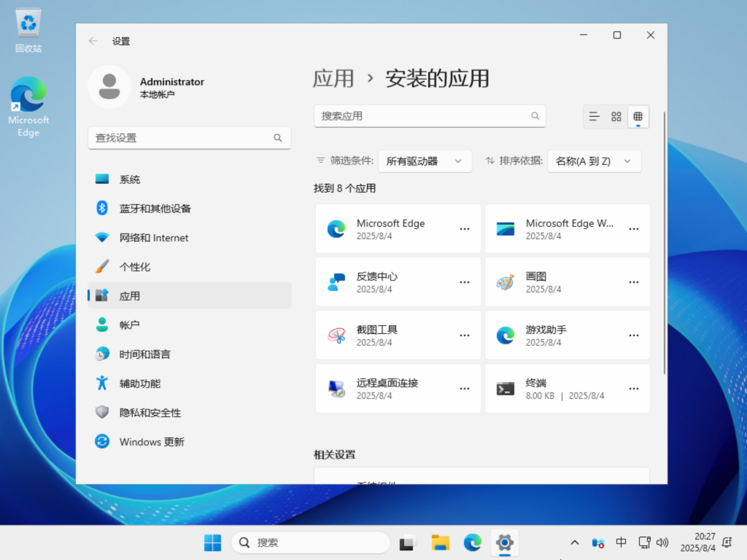
Task: Click the 反馈中心 app icon
Action: [x=336, y=282]
